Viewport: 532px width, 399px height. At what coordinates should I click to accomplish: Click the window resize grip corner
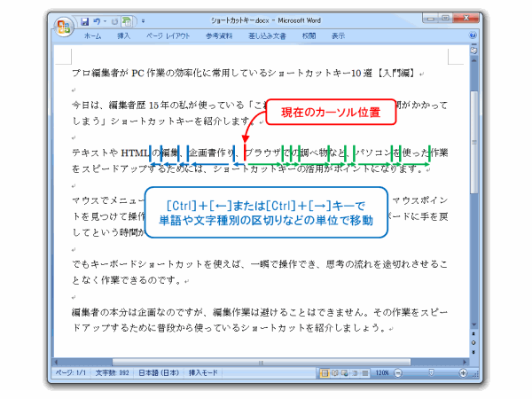(475, 374)
